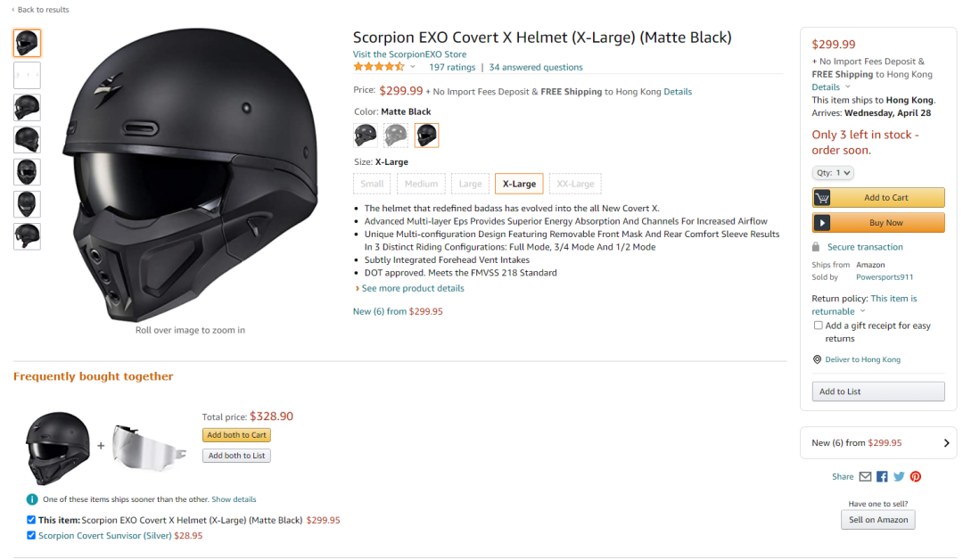
Task: Choose the Matte Black color swatch
Action: 426,135
